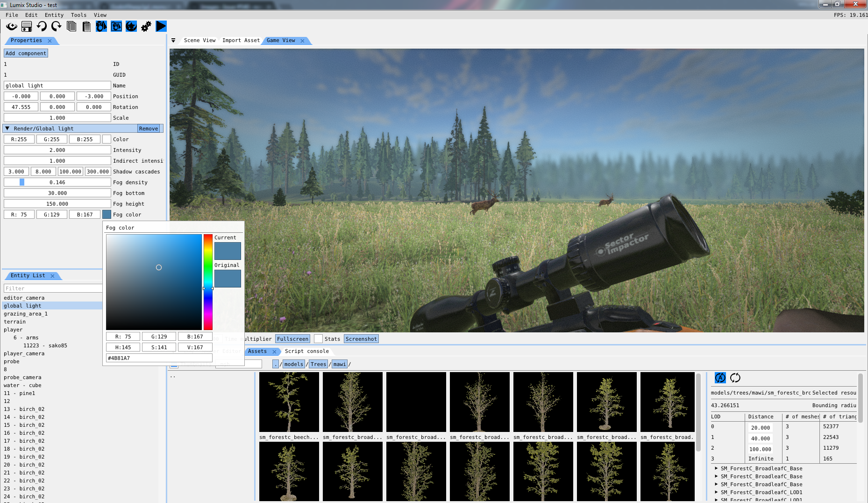Undo the last action
Viewport: 868px width, 503px height.
[x=42, y=27]
